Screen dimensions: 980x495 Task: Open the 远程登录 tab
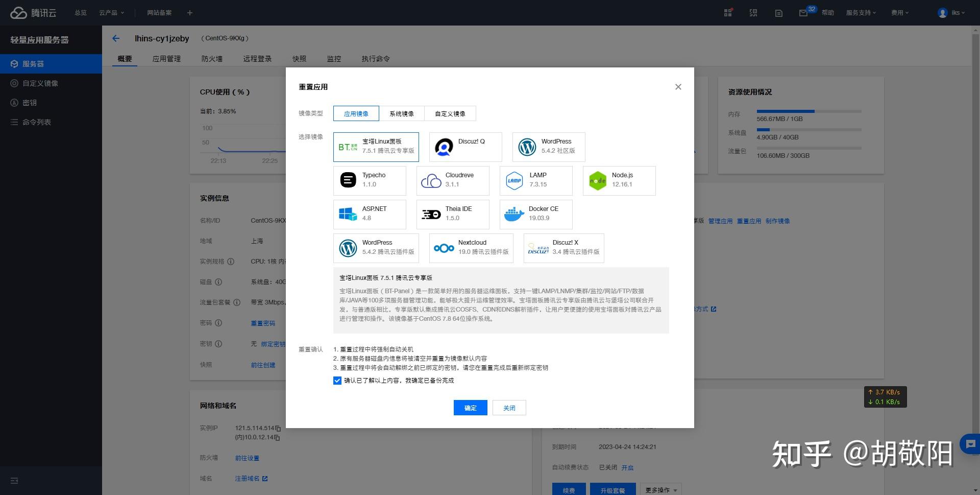point(257,59)
